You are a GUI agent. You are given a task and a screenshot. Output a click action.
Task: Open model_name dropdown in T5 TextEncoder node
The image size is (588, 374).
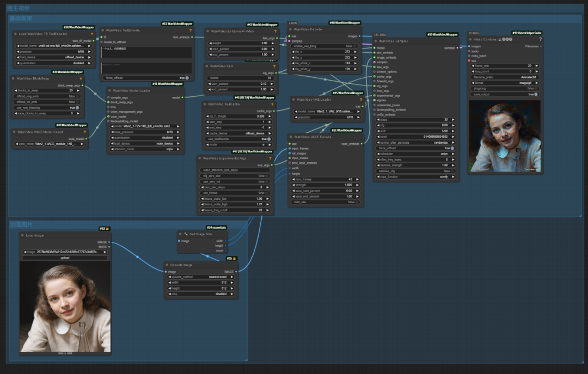pyautogui.click(x=53, y=46)
